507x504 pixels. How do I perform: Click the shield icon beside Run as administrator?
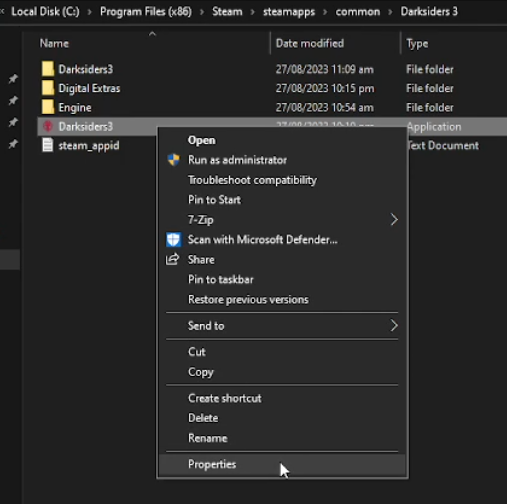click(173, 160)
